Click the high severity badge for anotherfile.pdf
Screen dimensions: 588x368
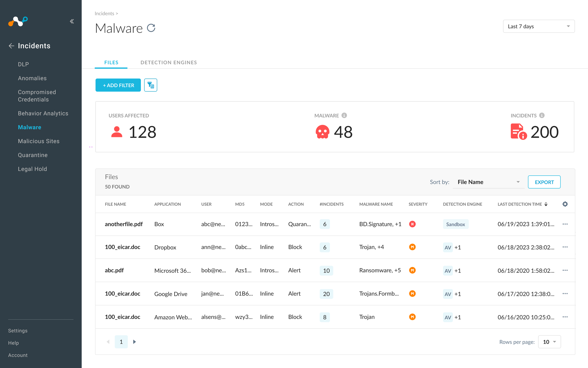click(x=412, y=224)
